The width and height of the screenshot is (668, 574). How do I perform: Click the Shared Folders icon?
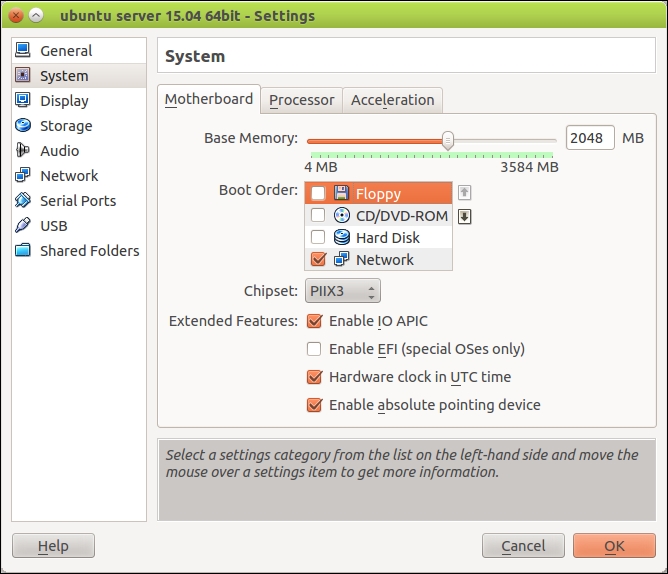click(23, 250)
